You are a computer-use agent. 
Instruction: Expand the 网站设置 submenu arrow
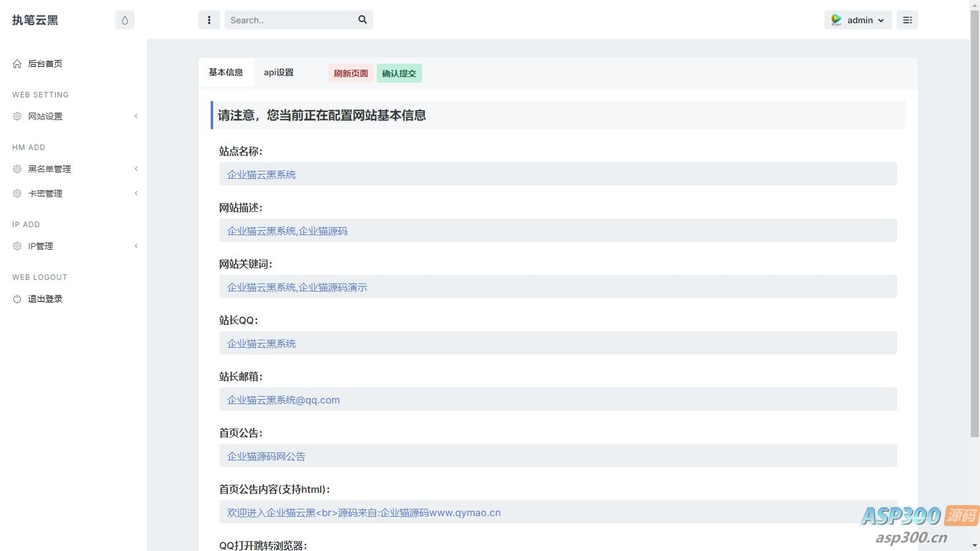click(x=136, y=116)
